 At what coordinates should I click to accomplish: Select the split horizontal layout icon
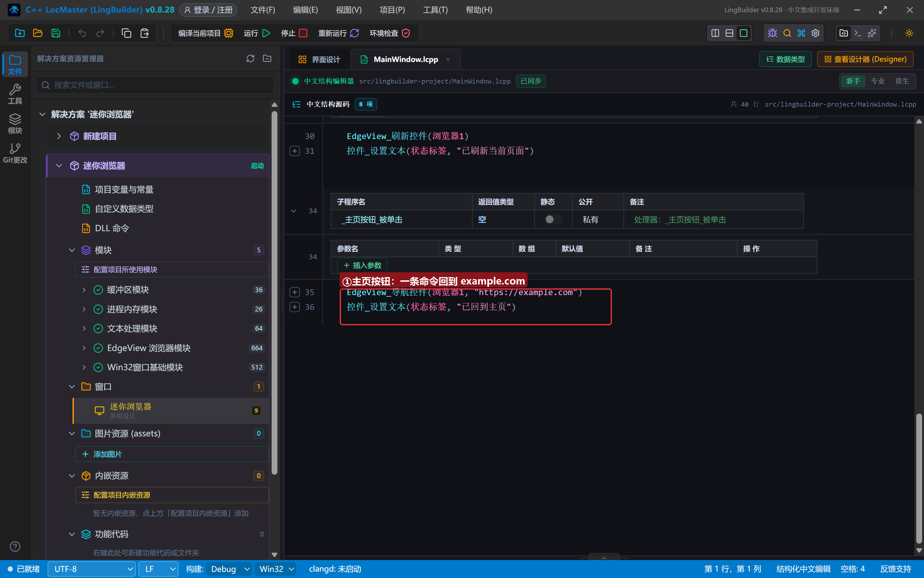click(729, 33)
